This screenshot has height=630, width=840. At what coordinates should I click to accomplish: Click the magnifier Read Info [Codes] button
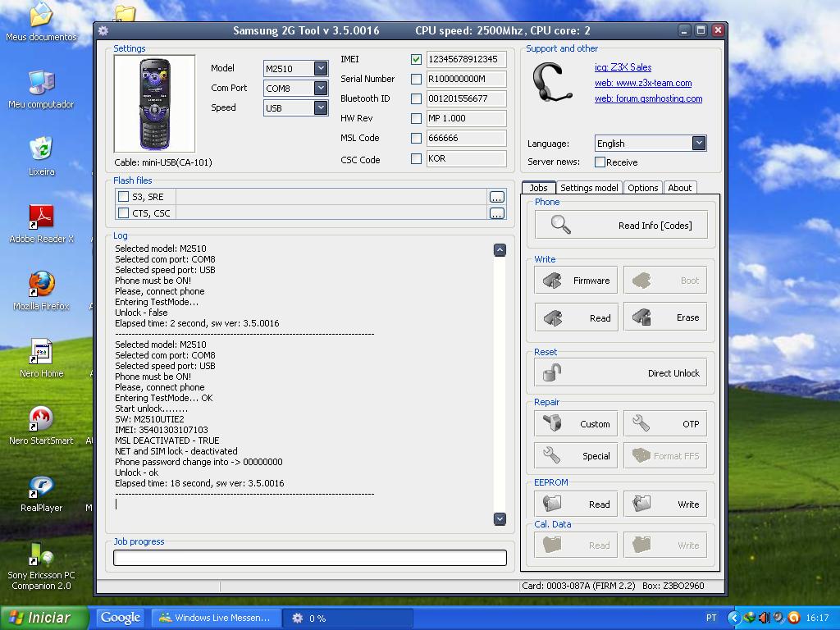[621, 225]
